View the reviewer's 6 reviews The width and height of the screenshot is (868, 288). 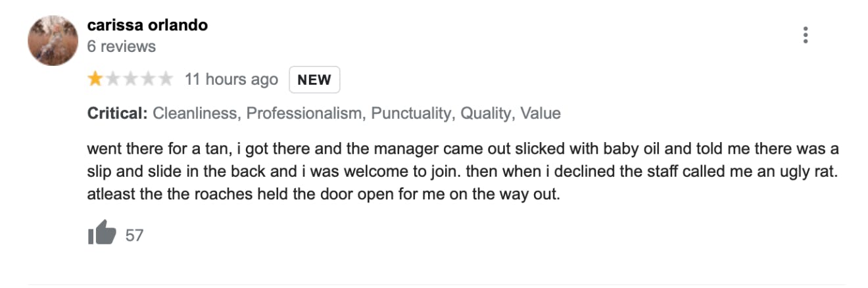[122, 47]
